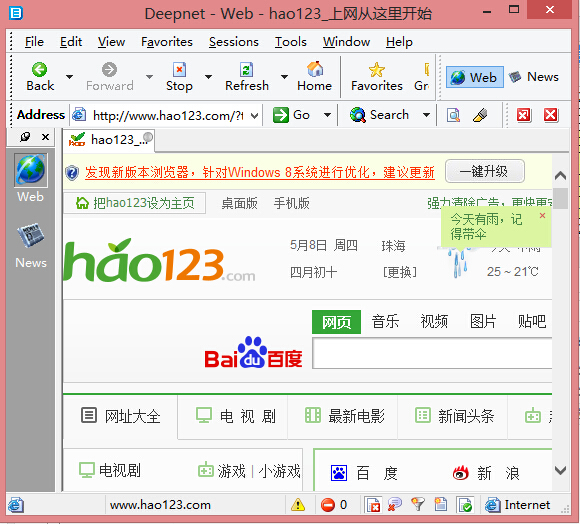This screenshot has width=580, height=524.
Task: Go to the Home page
Action: click(x=314, y=77)
